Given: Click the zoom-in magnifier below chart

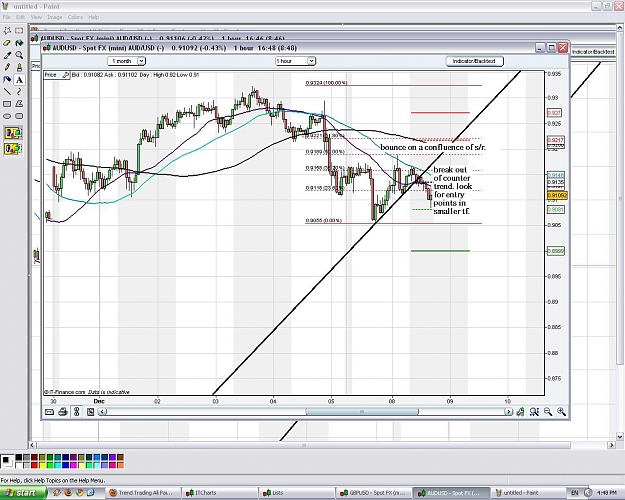Looking at the screenshot, I should [x=561, y=411].
